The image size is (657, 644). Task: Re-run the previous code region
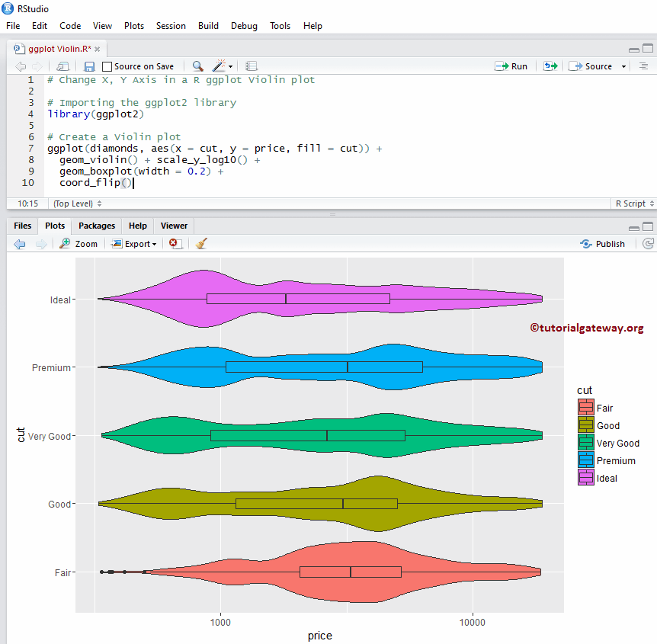click(550, 66)
